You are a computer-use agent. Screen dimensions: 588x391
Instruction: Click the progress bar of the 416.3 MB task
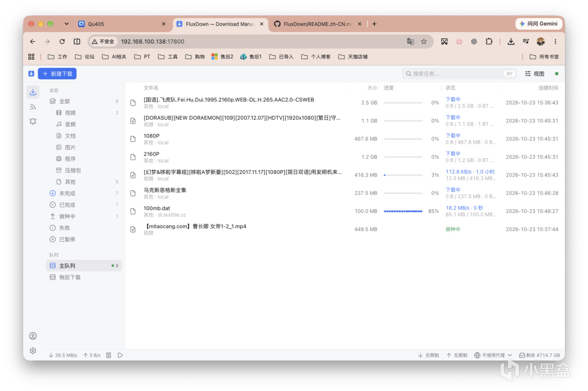403,175
